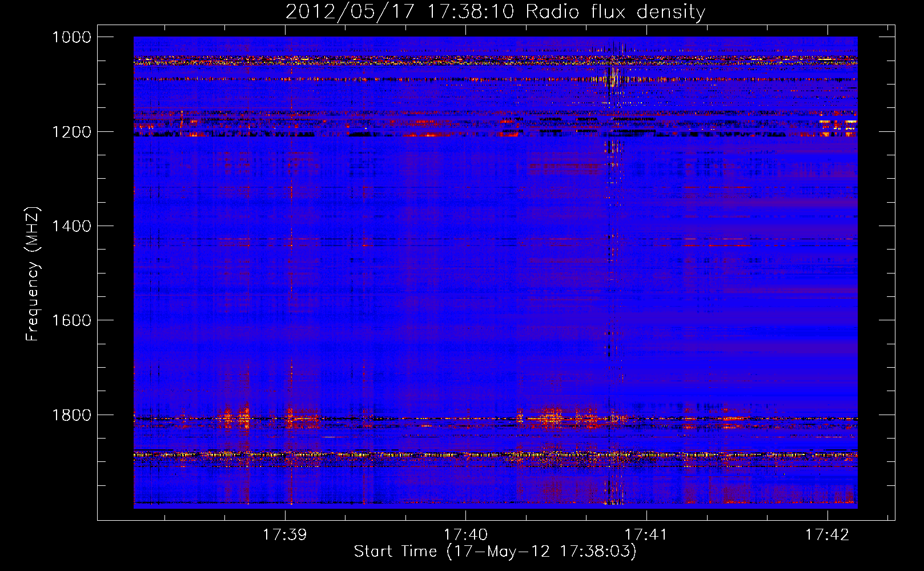Click the 17:39 time tick label
Image resolution: width=924 pixels, height=571 pixels.
(x=284, y=534)
